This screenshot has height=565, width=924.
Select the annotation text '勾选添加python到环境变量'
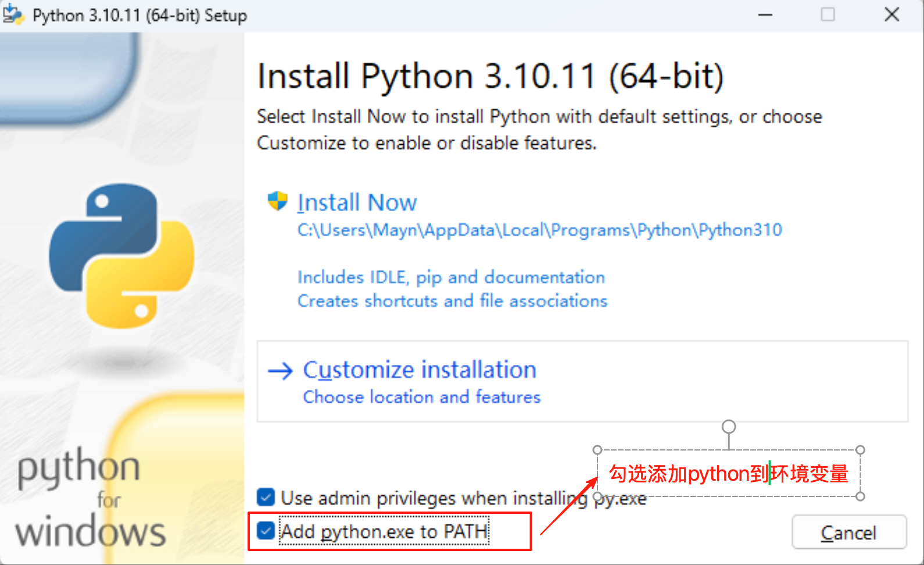728,474
